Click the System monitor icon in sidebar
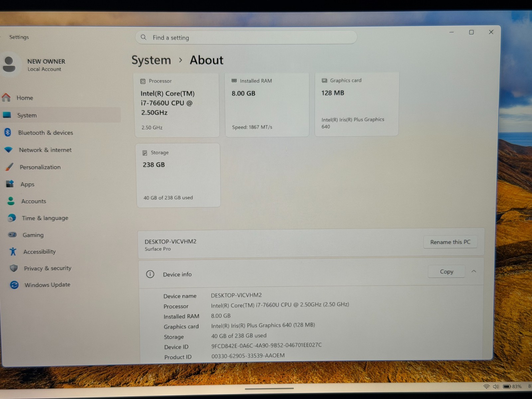This screenshot has height=399, width=532. pyautogui.click(x=7, y=115)
